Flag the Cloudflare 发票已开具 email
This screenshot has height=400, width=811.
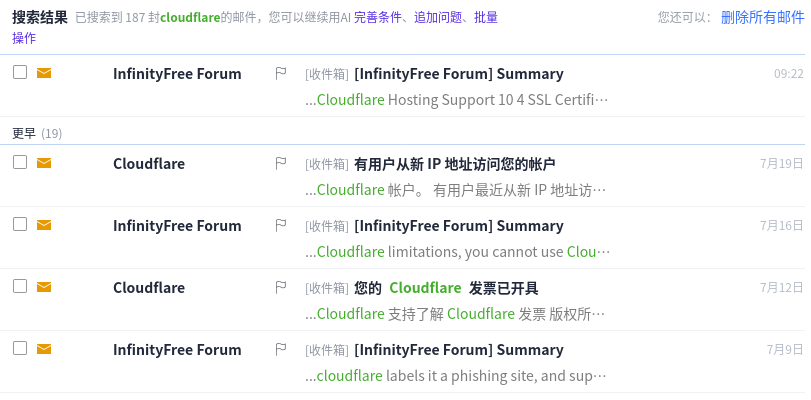tap(280, 287)
